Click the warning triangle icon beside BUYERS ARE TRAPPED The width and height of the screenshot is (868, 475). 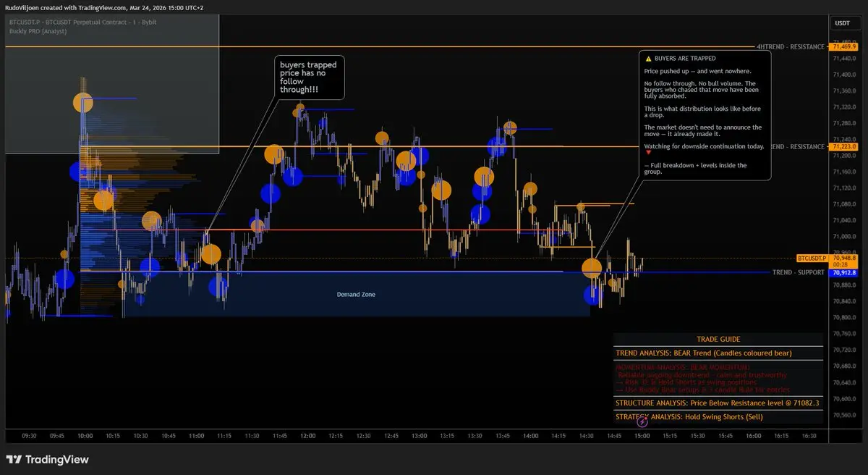(x=648, y=59)
